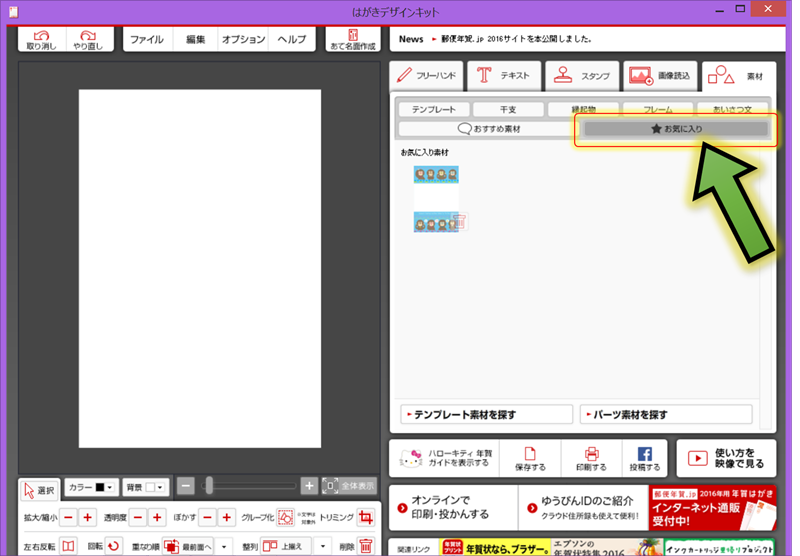The height and width of the screenshot is (556, 800).
Task: Click the 回転 rotate icon
Action: point(114,546)
